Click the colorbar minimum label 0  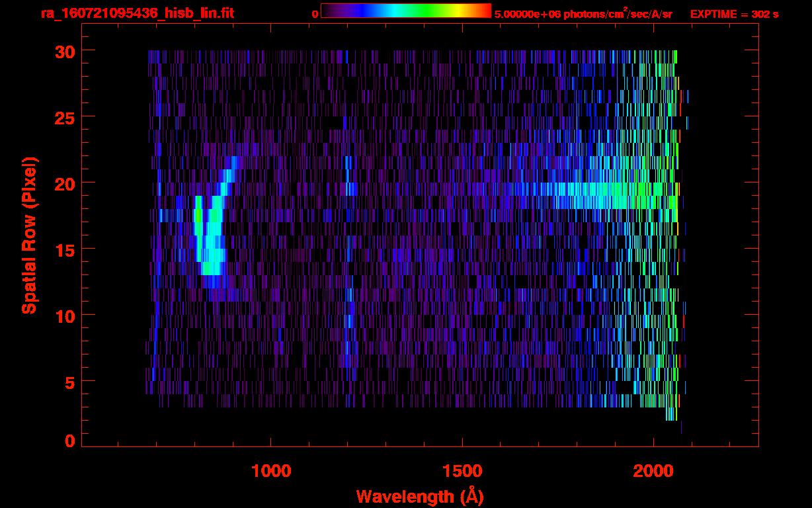tap(315, 14)
